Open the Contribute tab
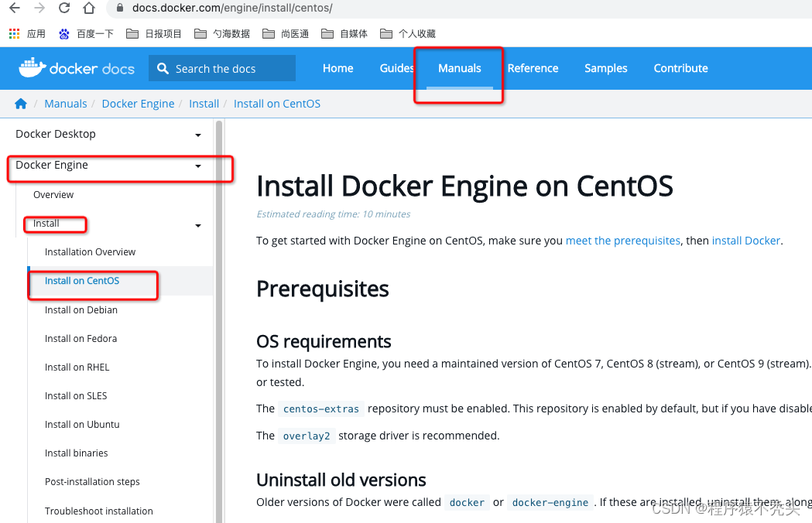 680,68
